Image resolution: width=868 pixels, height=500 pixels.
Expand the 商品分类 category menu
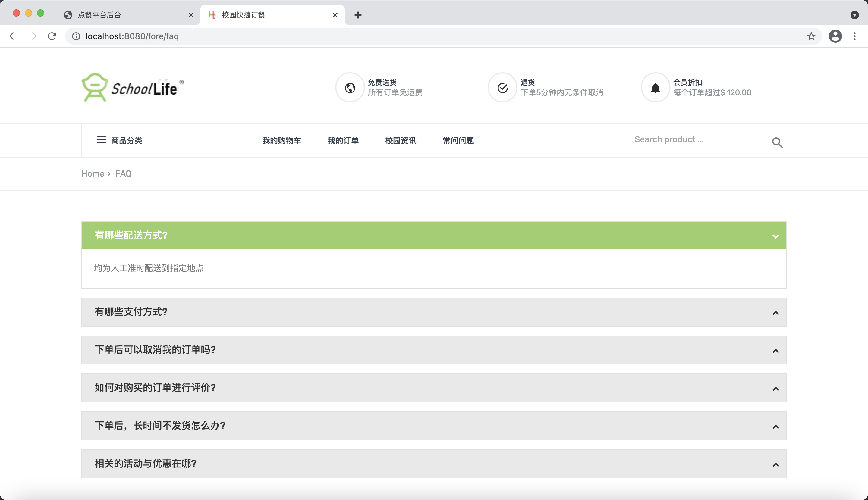162,140
